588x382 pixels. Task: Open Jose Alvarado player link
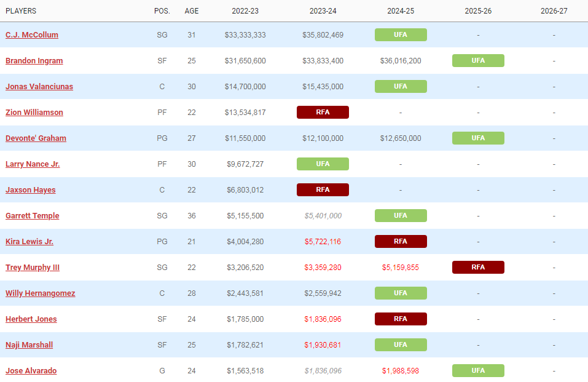31,371
